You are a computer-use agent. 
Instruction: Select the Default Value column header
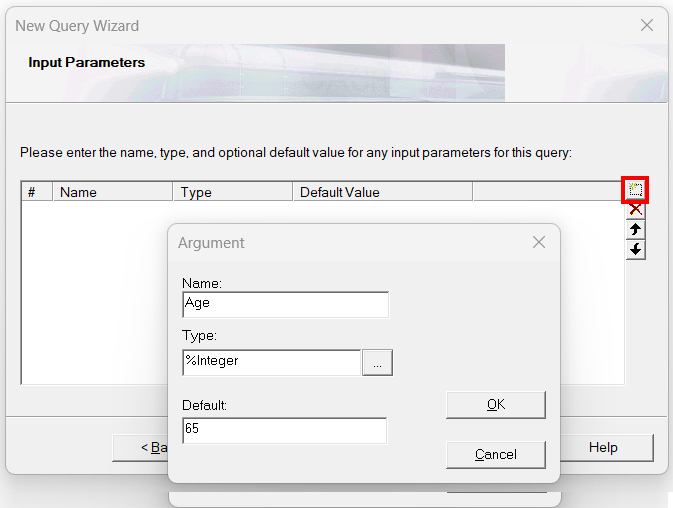pyautogui.click(x=381, y=192)
